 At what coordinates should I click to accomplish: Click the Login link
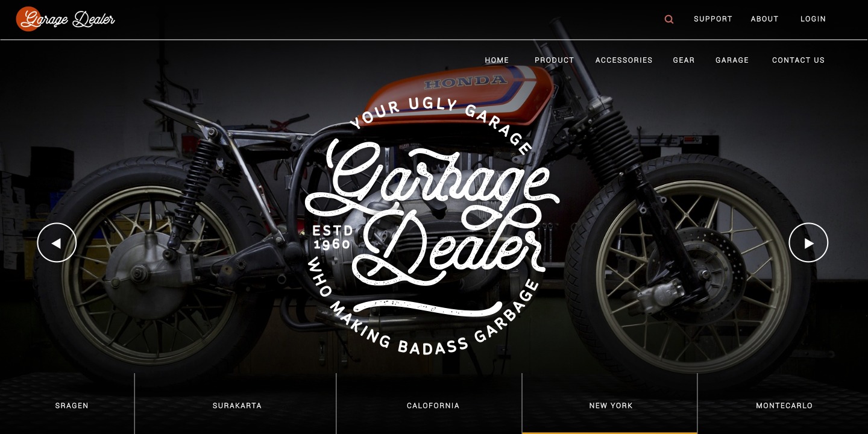pos(813,19)
